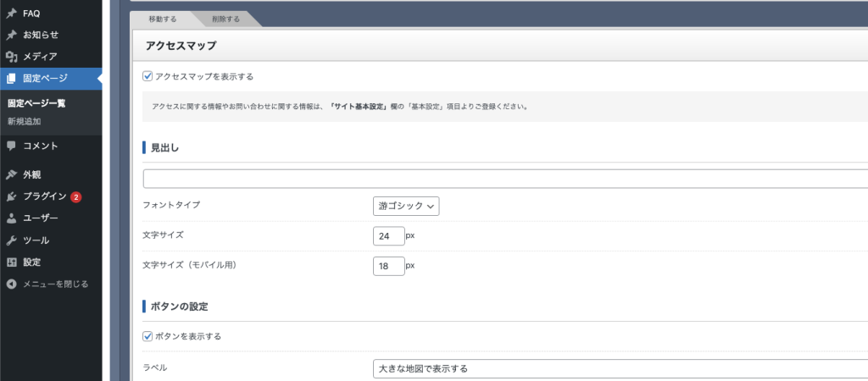
Task: Open the フォントタイプ dropdown
Action: pyautogui.click(x=406, y=206)
